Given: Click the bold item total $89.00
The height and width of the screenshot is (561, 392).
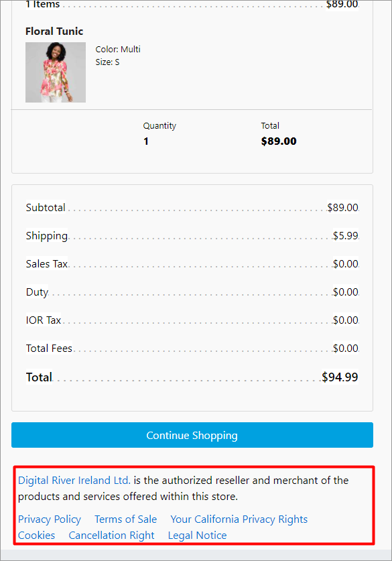Looking at the screenshot, I should [279, 141].
